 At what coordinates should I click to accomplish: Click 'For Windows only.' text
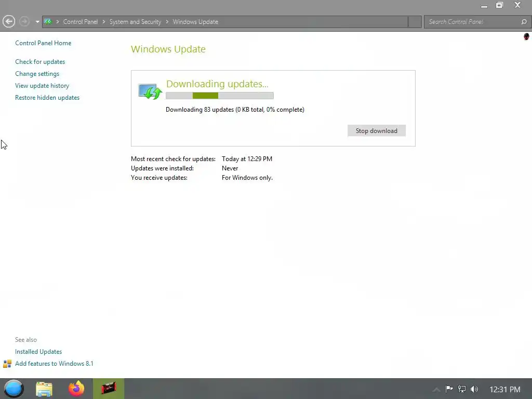pyautogui.click(x=247, y=178)
